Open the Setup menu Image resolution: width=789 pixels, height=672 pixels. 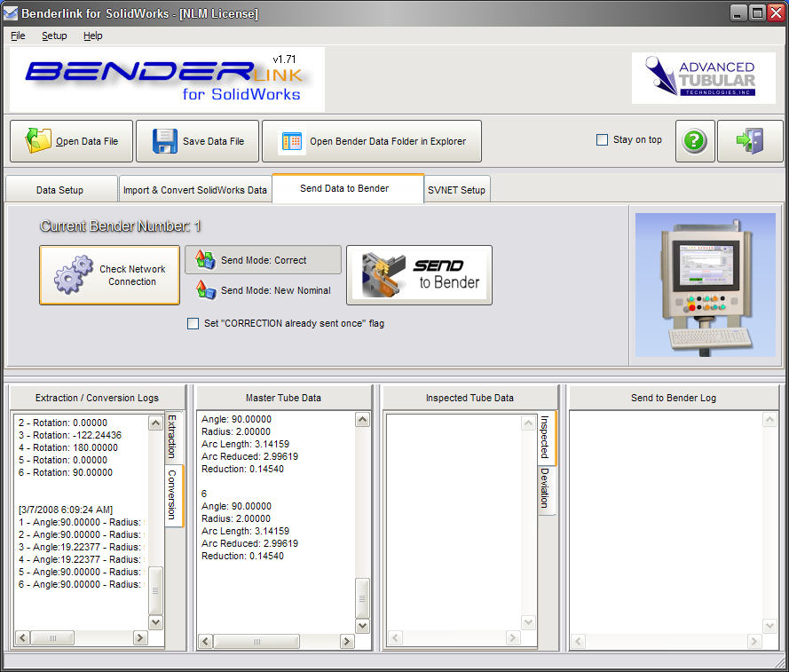pyautogui.click(x=54, y=36)
